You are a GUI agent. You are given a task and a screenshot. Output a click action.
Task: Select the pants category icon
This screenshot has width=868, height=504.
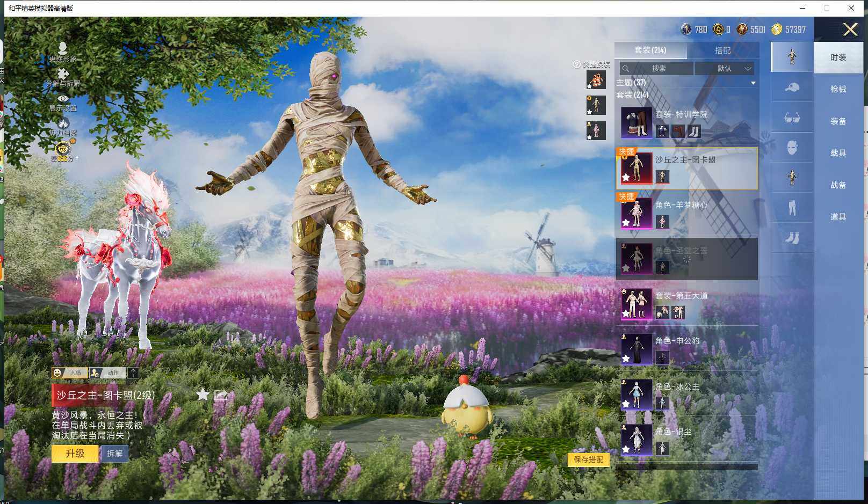tap(792, 207)
